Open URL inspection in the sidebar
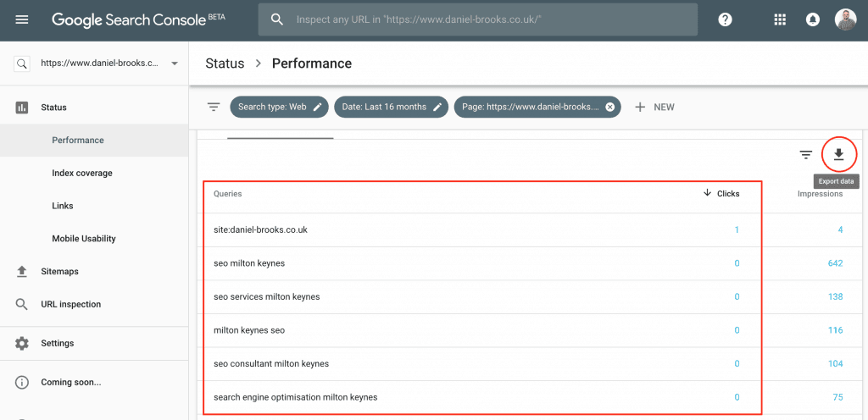 click(94, 305)
